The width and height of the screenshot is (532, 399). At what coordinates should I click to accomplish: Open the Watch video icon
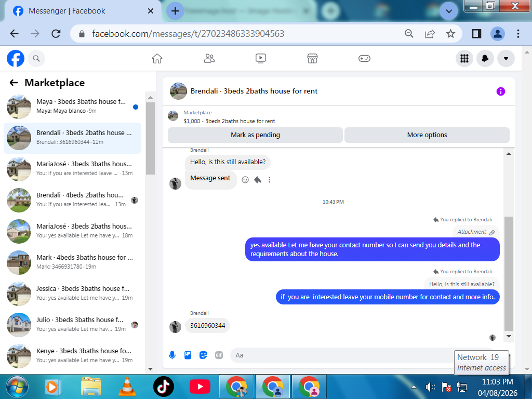tap(261, 58)
